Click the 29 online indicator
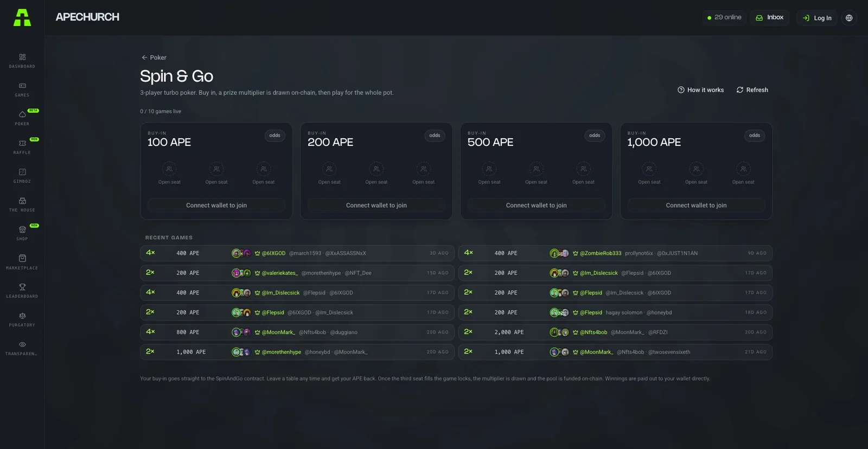The height and width of the screenshot is (449, 868). pos(724,17)
